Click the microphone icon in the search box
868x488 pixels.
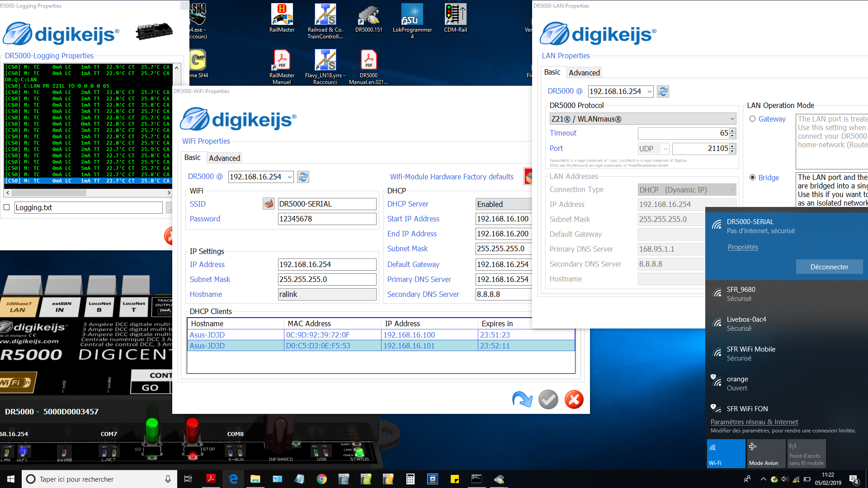[x=168, y=479]
